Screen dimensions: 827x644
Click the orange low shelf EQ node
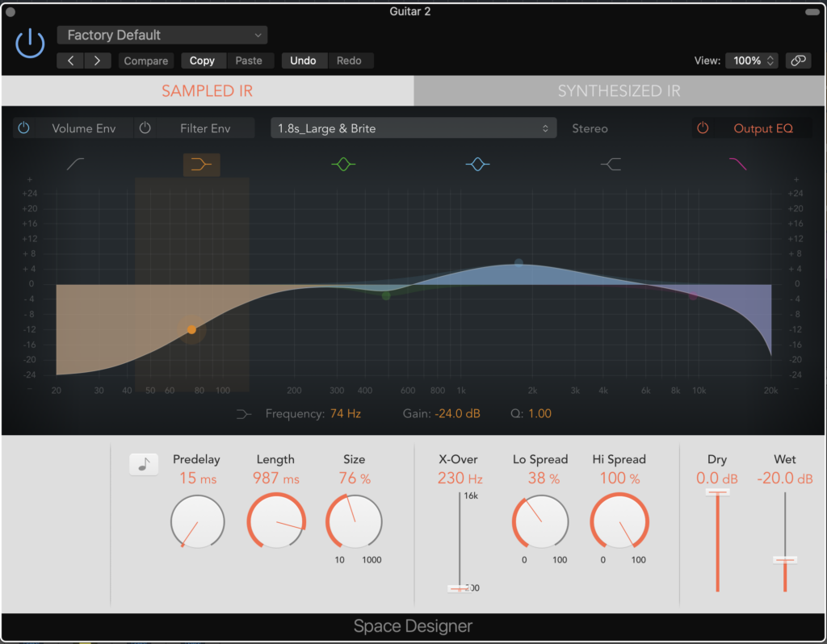point(191,330)
